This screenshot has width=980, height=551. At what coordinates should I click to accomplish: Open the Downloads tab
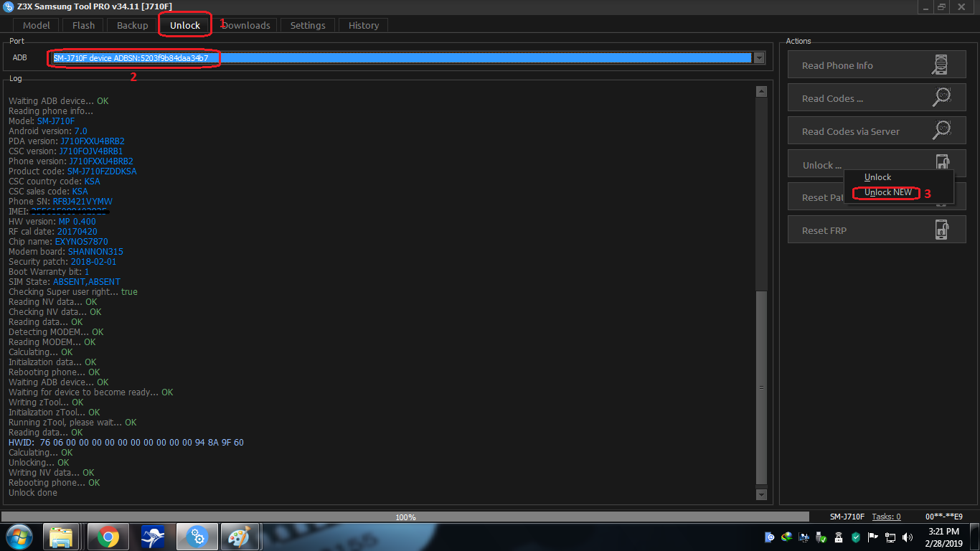[x=246, y=25]
